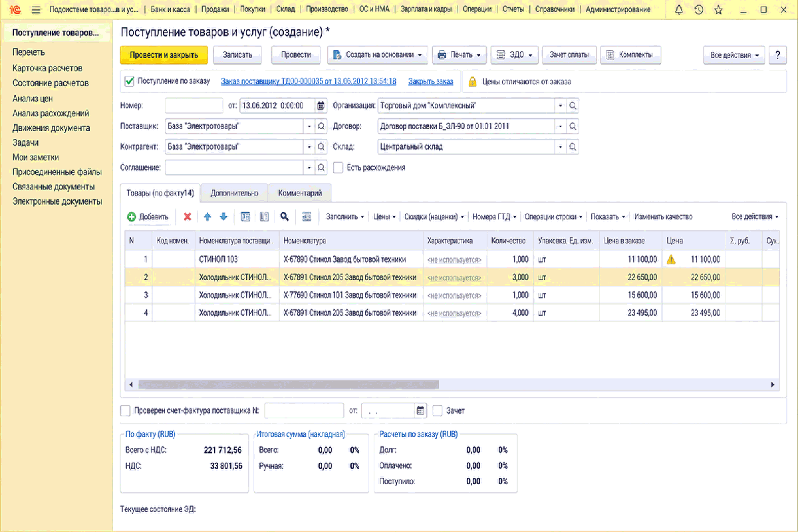Click the Закрыть заказ link

(431, 82)
